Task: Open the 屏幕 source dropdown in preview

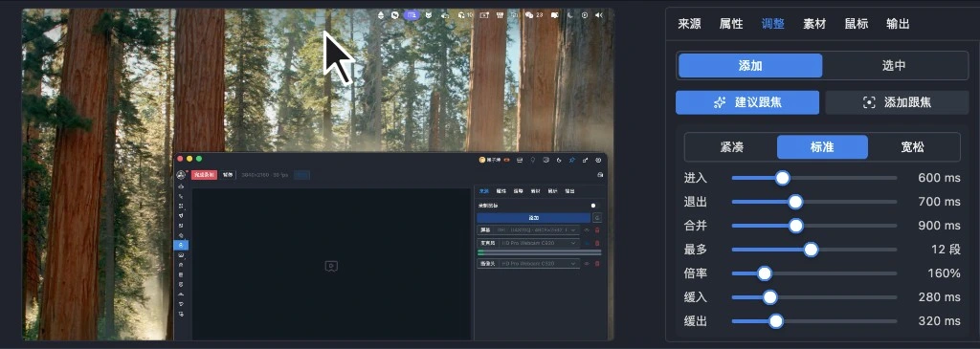Action: pyautogui.click(x=527, y=229)
